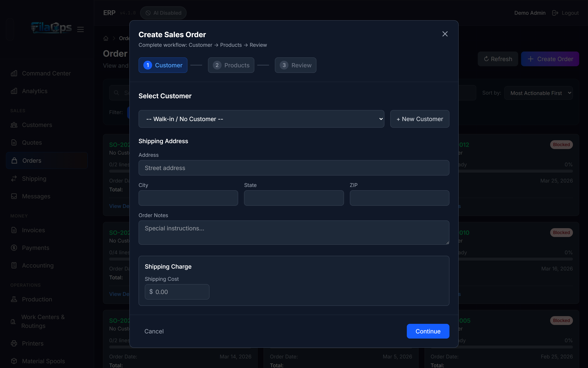Click the Messages inbox icon
Screen dimensions: 588x368
click(x=14, y=196)
